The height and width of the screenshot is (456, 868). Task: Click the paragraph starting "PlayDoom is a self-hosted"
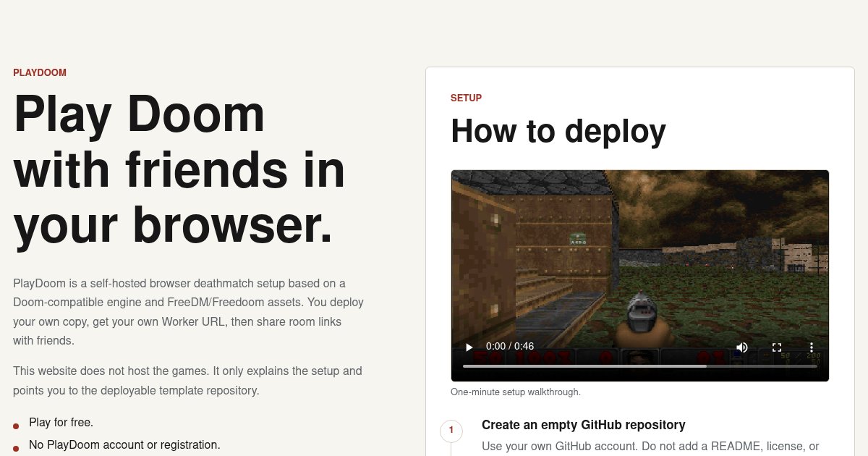[188, 311]
